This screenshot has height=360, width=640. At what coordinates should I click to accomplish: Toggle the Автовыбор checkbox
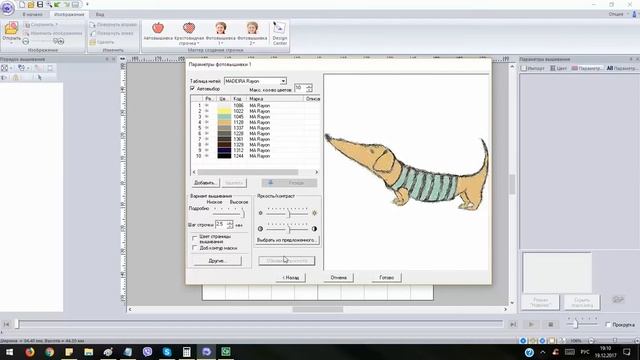tap(193, 89)
